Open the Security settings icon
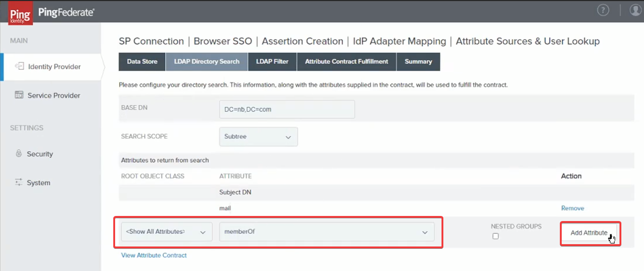Viewport: 644px width, 271px height. [18, 154]
